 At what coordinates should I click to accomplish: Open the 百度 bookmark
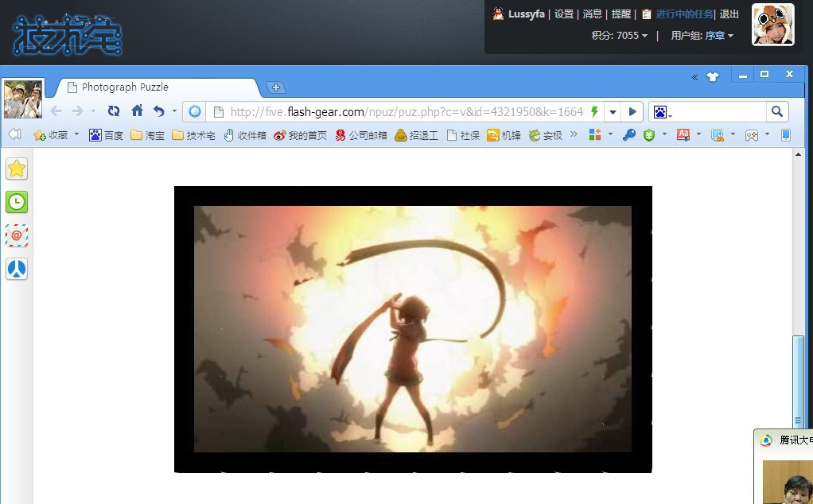[106, 136]
